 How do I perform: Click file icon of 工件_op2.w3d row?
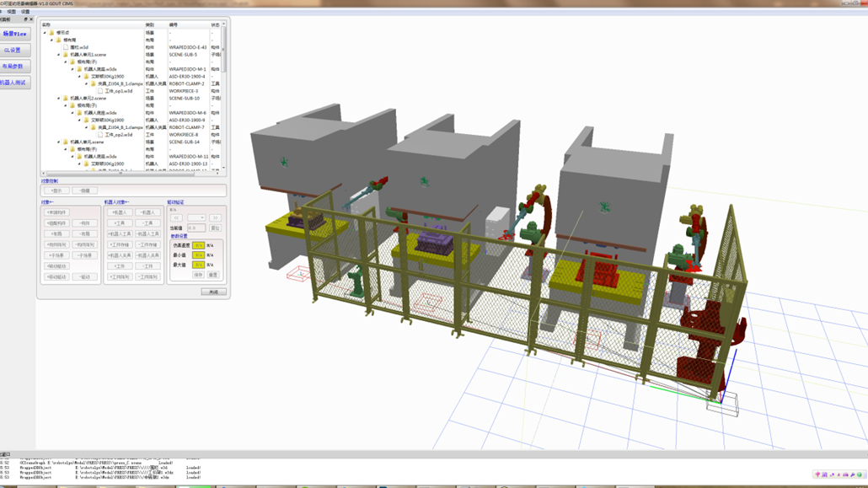pos(100,135)
